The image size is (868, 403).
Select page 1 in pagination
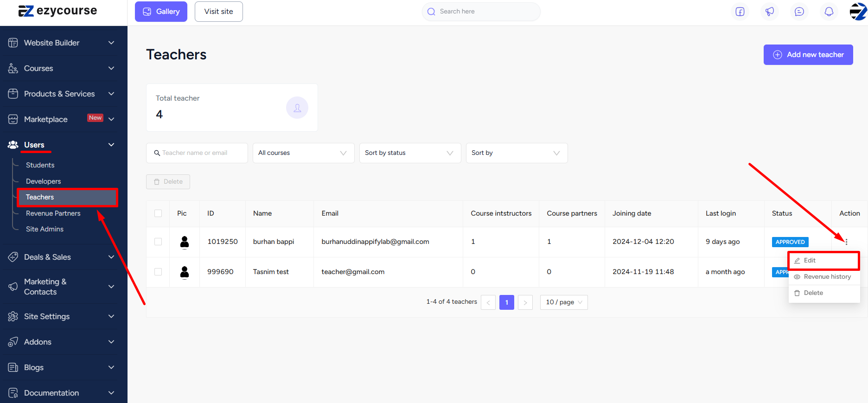tap(507, 302)
